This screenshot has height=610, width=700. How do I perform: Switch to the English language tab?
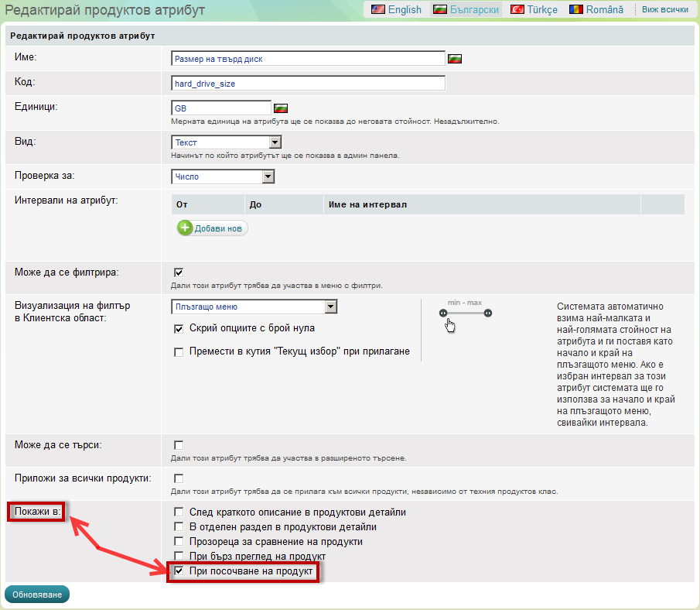click(396, 10)
